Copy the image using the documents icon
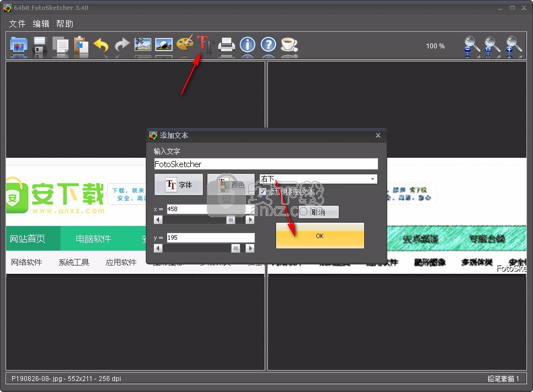The width and height of the screenshot is (533, 392). 60,45
